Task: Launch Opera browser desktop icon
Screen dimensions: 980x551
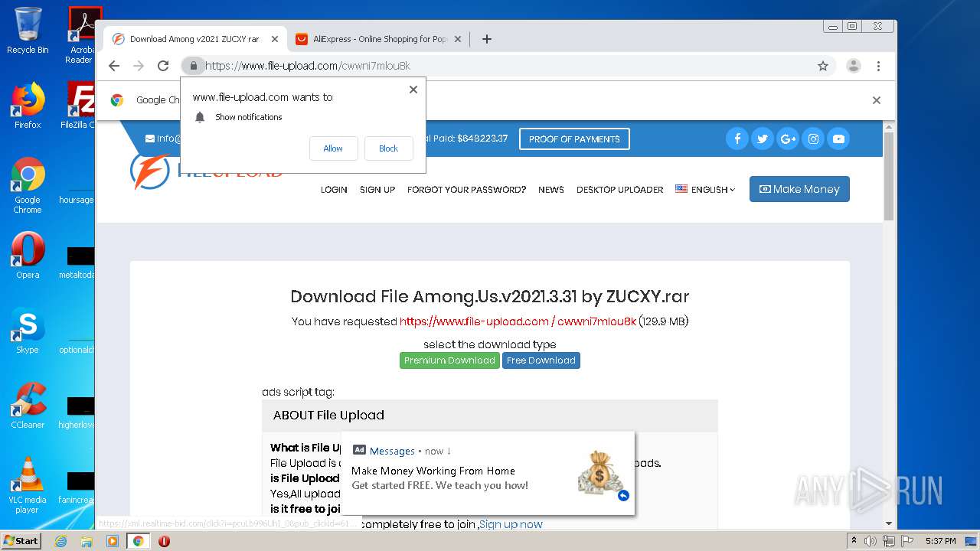Action: pos(28,256)
